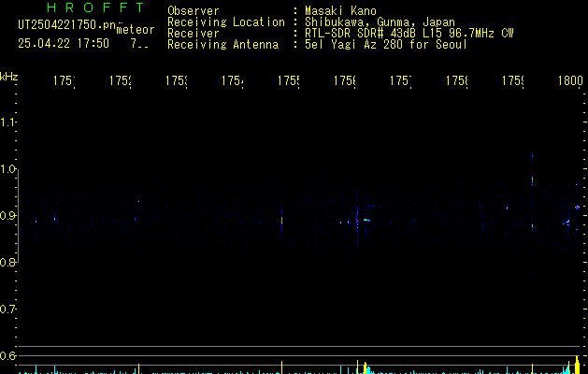This screenshot has width=588, height=374.
Task: Select the UT2504221750.pn file name
Action: [x=67, y=25]
